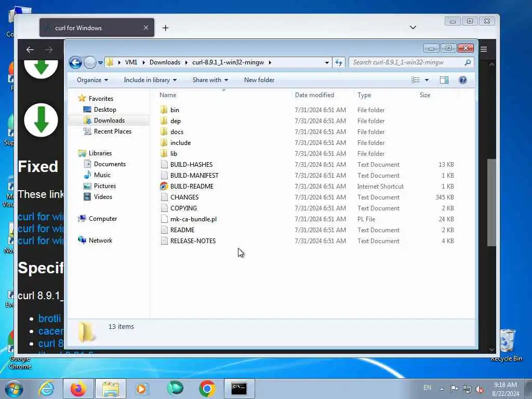This screenshot has width=532, height=399.
Task: Close the curl for Windows tab
Action: point(146,28)
